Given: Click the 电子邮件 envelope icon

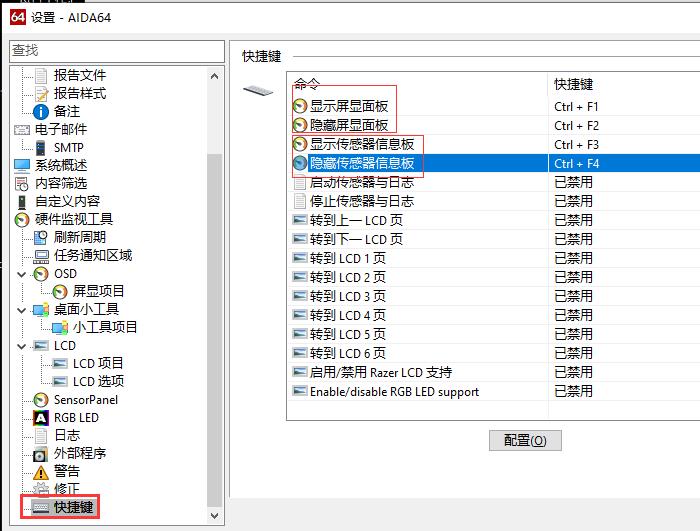Looking at the screenshot, I should point(22,130).
